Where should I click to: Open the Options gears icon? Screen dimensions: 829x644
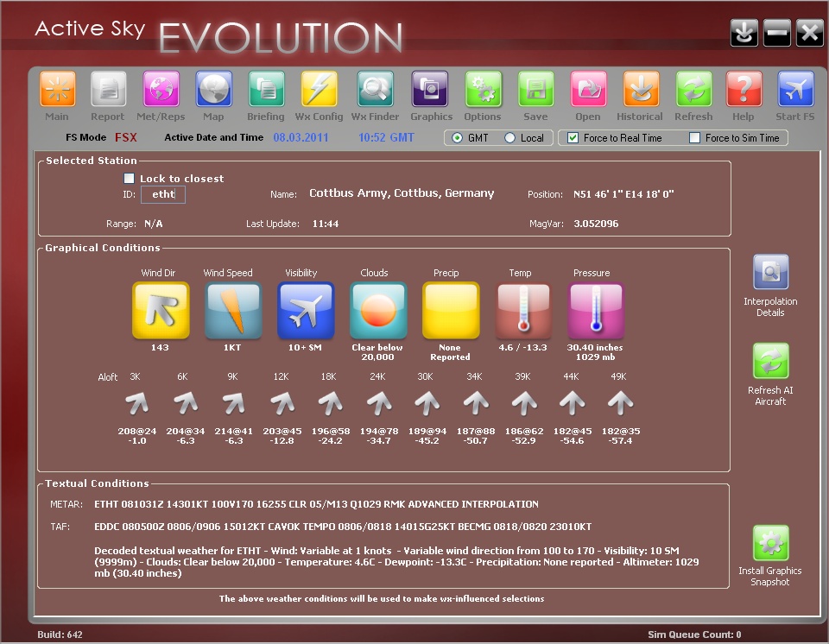point(484,89)
